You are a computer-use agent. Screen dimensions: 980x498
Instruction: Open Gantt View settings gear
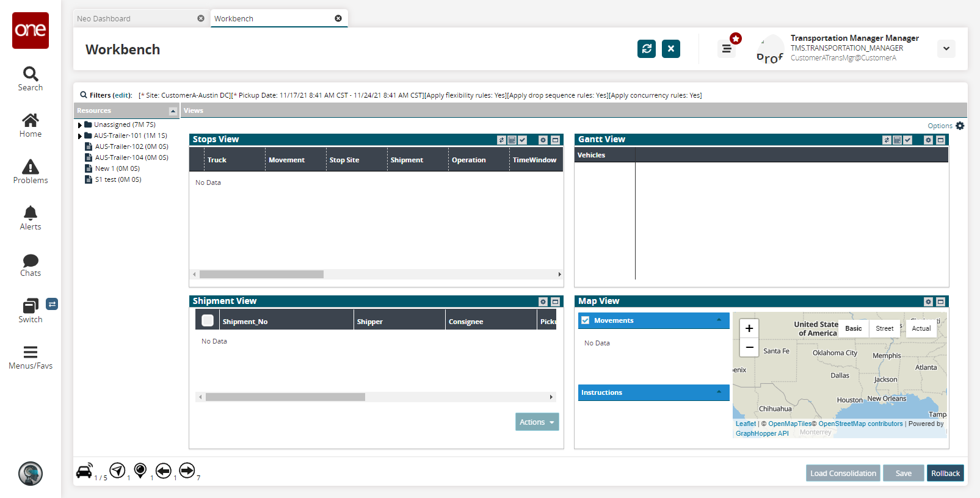click(x=928, y=140)
